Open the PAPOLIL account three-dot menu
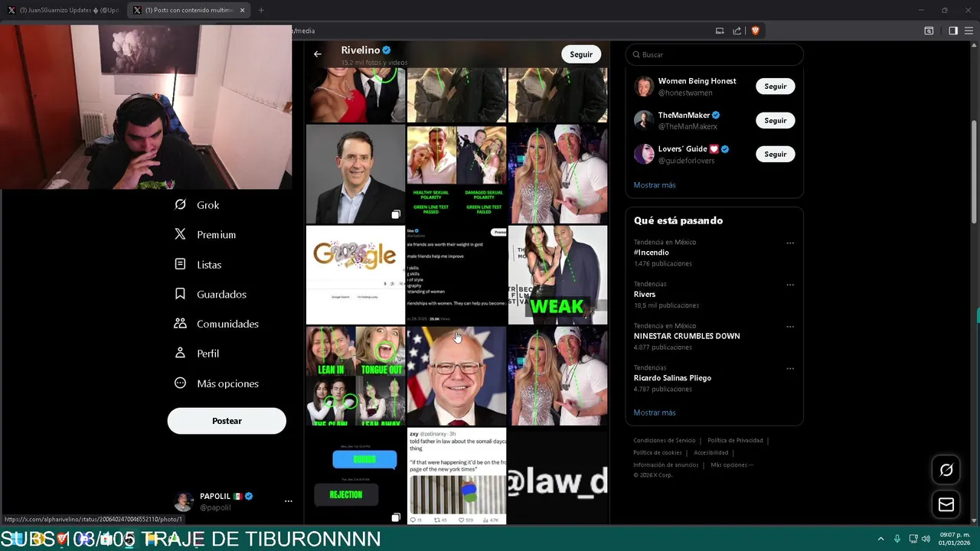This screenshot has width=980, height=551. 289,501
